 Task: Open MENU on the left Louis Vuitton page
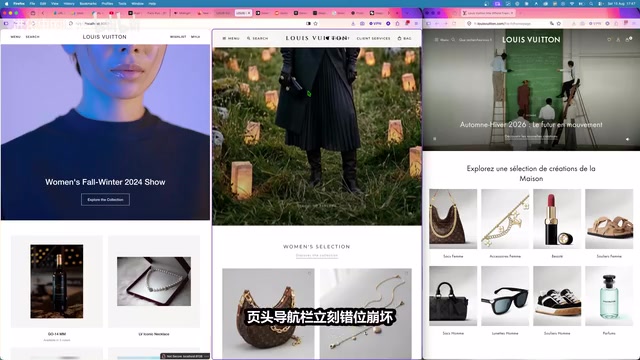(x=16, y=37)
